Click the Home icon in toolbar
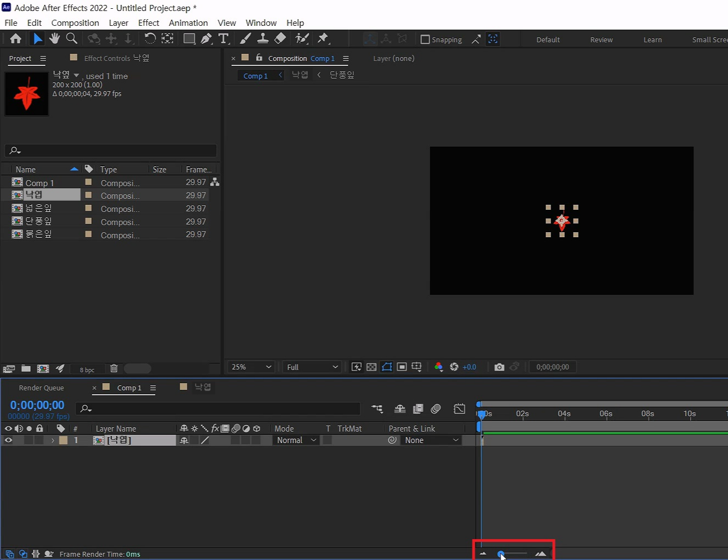 [15, 38]
